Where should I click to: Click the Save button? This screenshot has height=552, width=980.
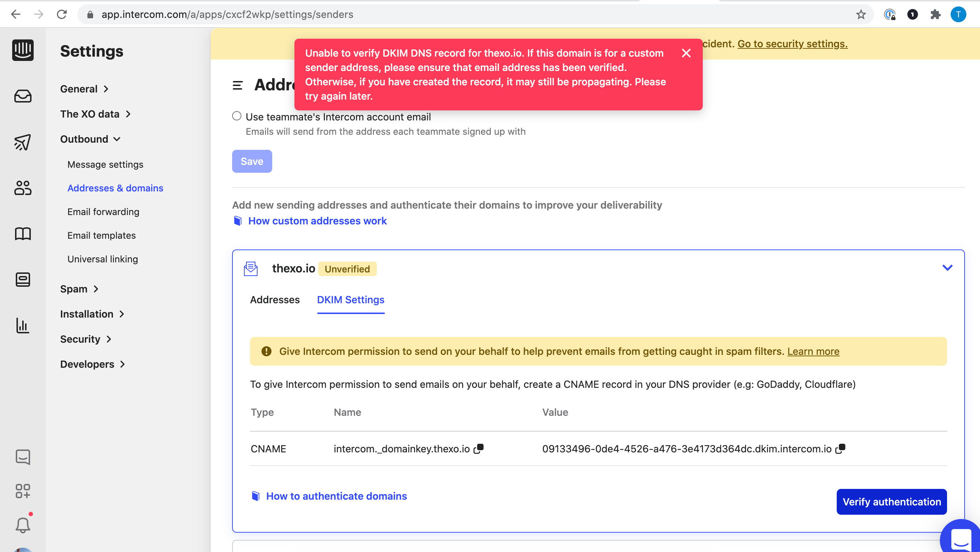pos(252,161)
